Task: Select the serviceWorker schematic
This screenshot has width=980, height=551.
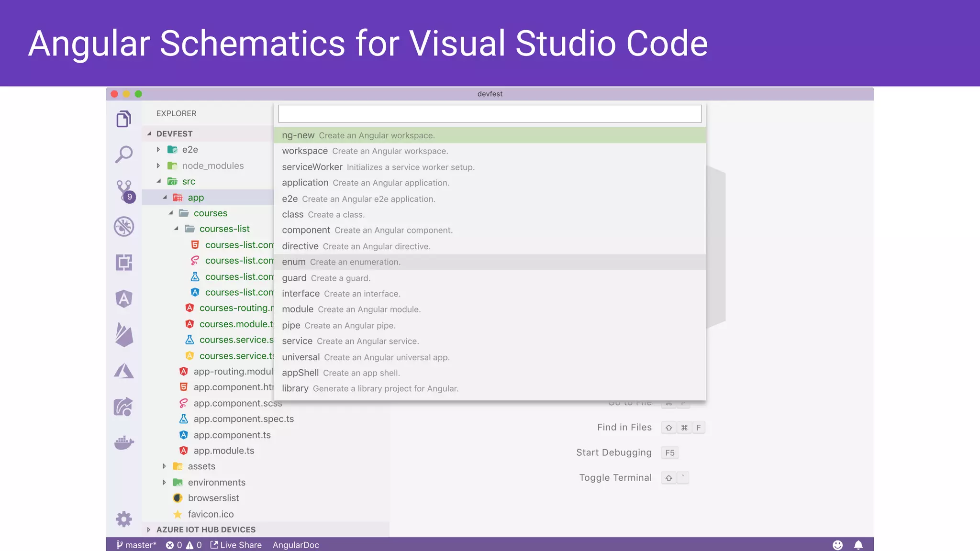Action: [x=490, y=167]
